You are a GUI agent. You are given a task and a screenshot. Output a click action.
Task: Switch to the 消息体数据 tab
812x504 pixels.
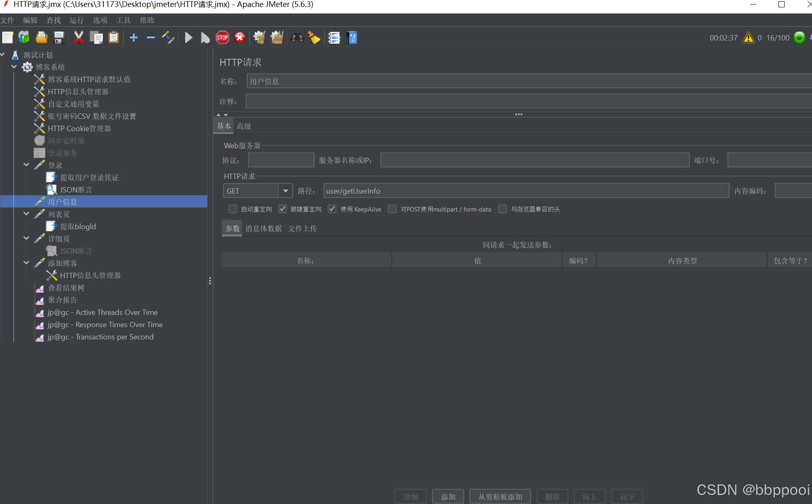pos(264,229)
